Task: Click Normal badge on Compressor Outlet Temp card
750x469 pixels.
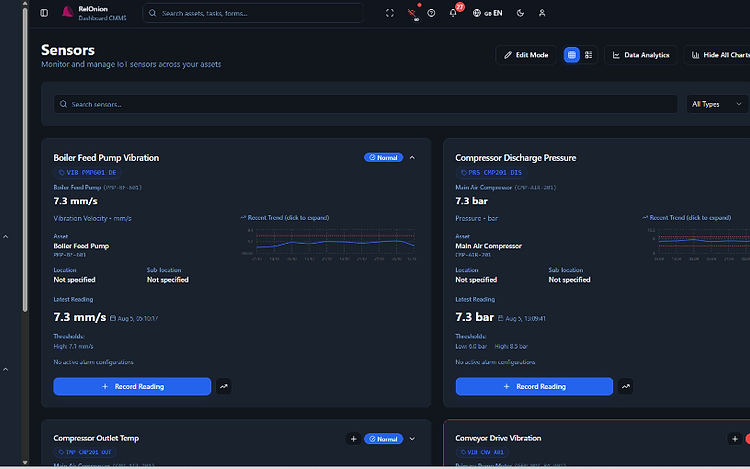Action: (x=384, y=439)
